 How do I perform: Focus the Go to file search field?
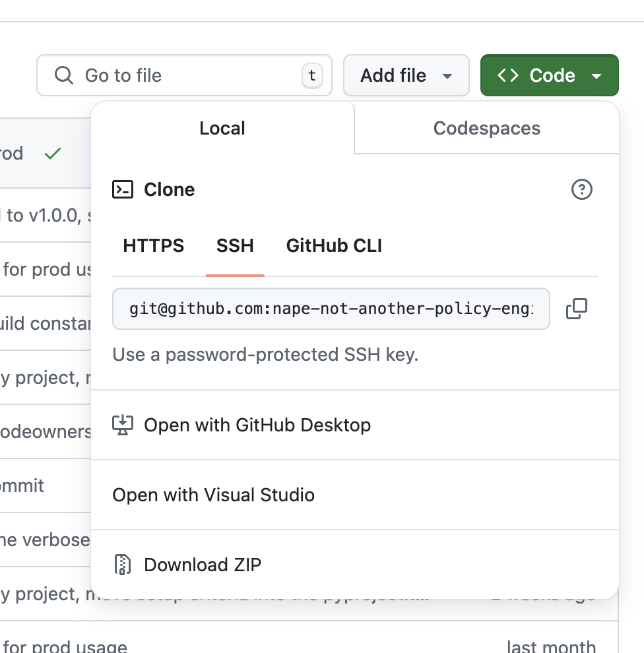[185, 75]
